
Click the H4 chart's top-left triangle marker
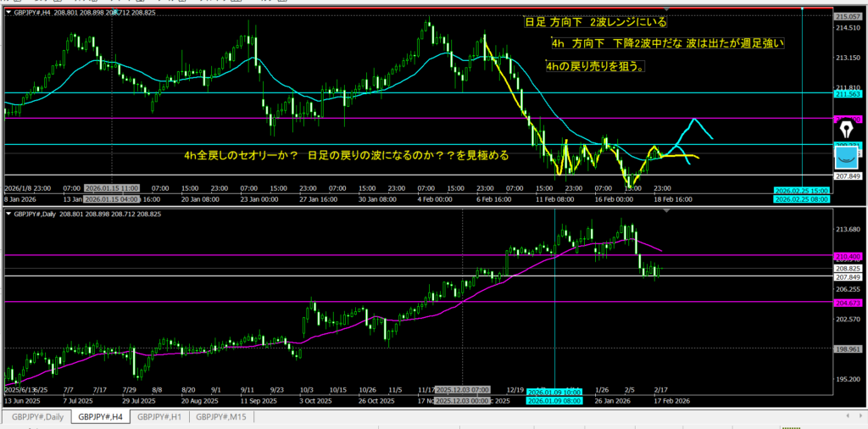(8, 14)
